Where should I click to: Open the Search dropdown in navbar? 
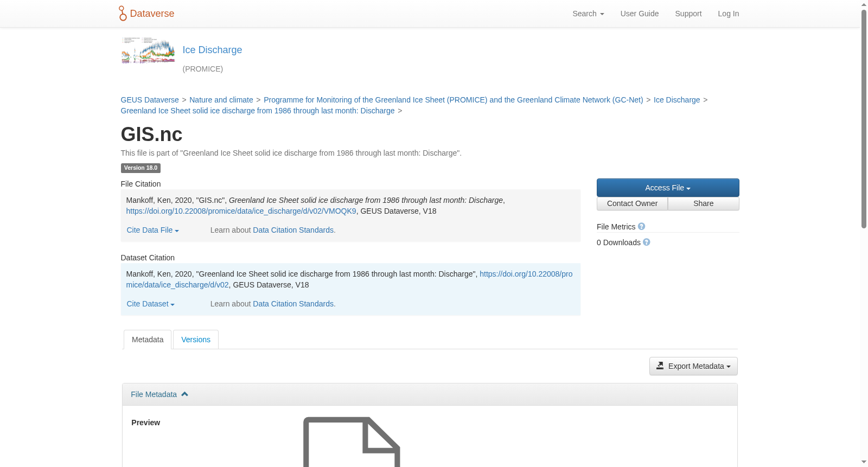(x=588, y=14)
